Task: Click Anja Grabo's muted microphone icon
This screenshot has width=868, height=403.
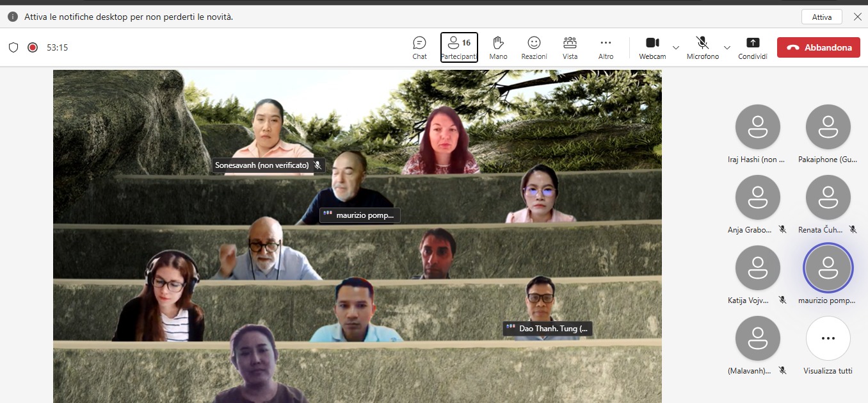Action: (x=782, y=229)
